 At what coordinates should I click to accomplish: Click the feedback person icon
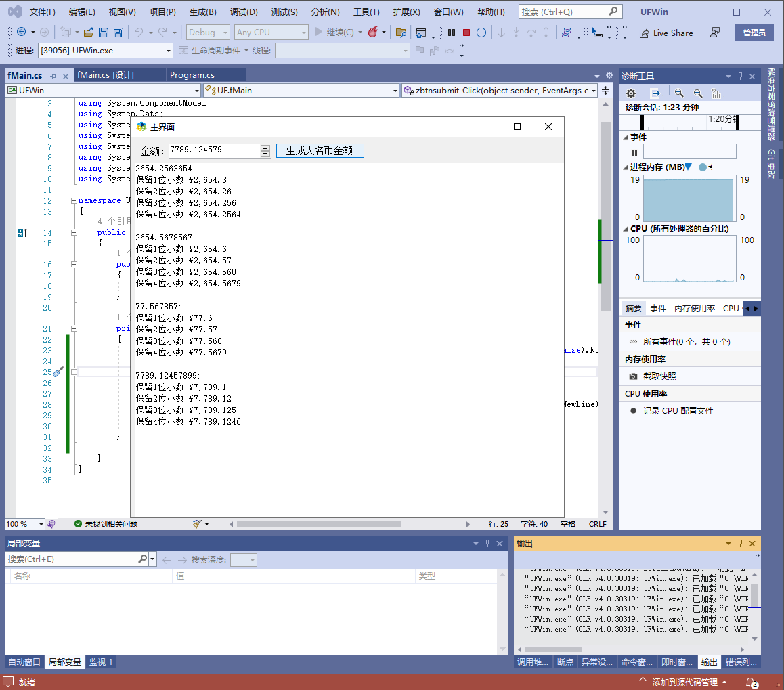(x=715, y=33)
